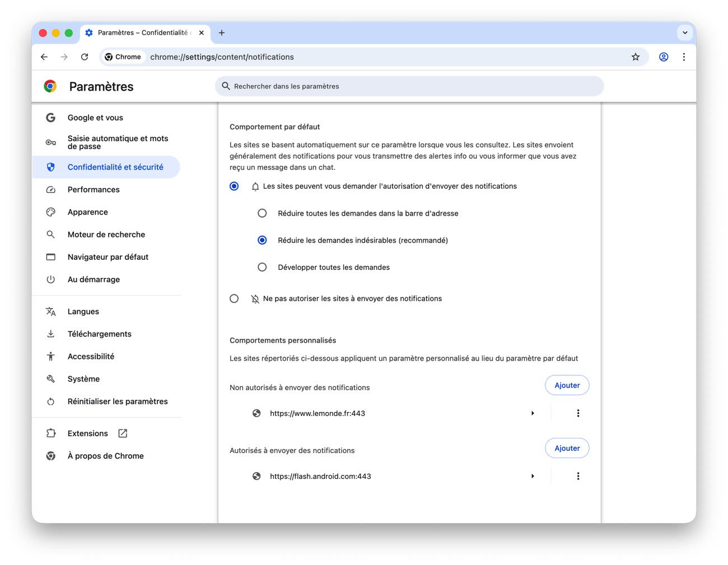Open the tab list dropdown chevron
This screenshot has width=728, height=565.
684,32
